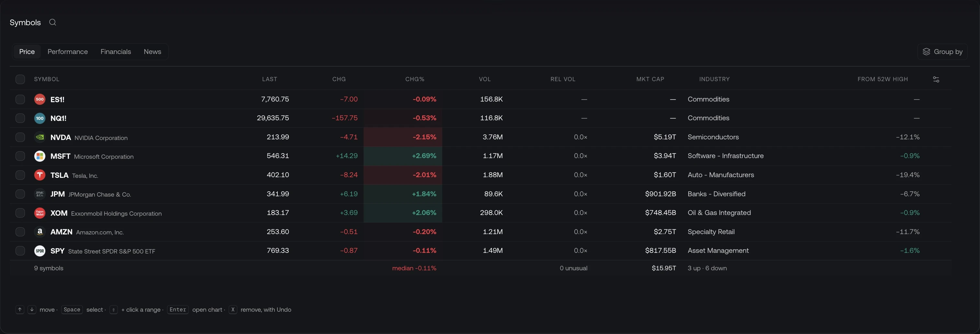The height and width of the screenshot is (334, 980).
Task: Check the TSLA row checkbox
Action: (x=20, y=175)
